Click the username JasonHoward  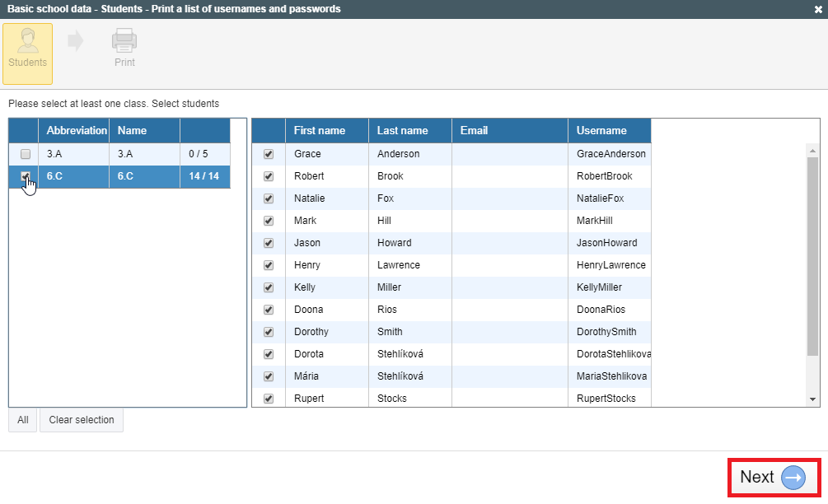(606, 243)
